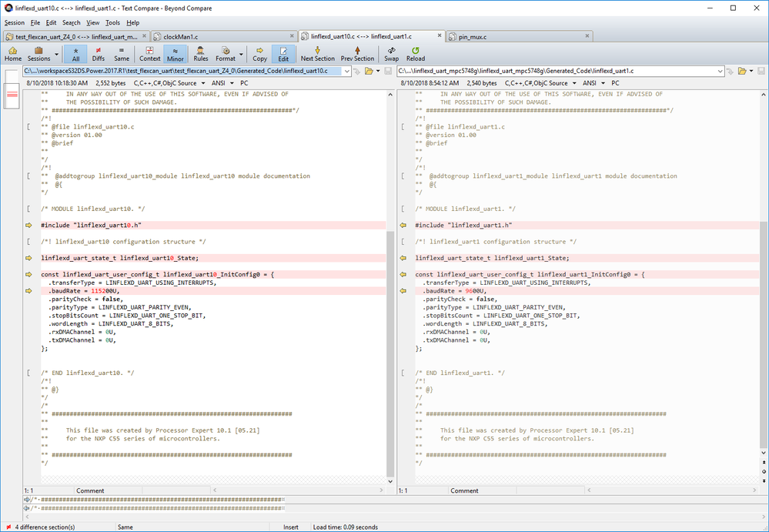Jump to Next Section

pyautogui.click(x=318, y=54)
